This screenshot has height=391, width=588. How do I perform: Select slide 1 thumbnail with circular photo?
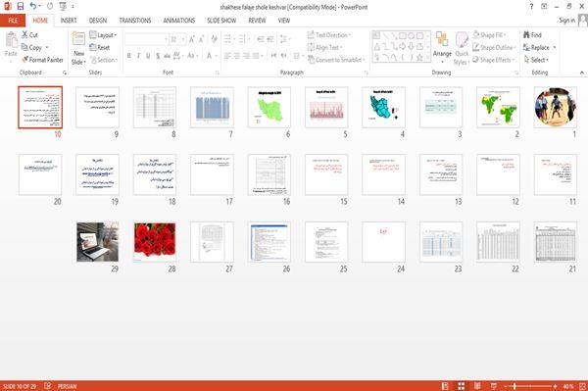click(556, 107)
